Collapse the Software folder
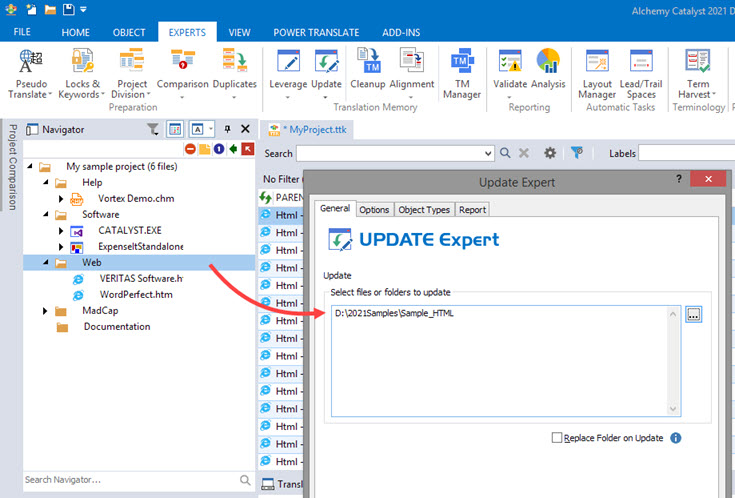This screenshot has height=498, width=735. tap(46, 215)
